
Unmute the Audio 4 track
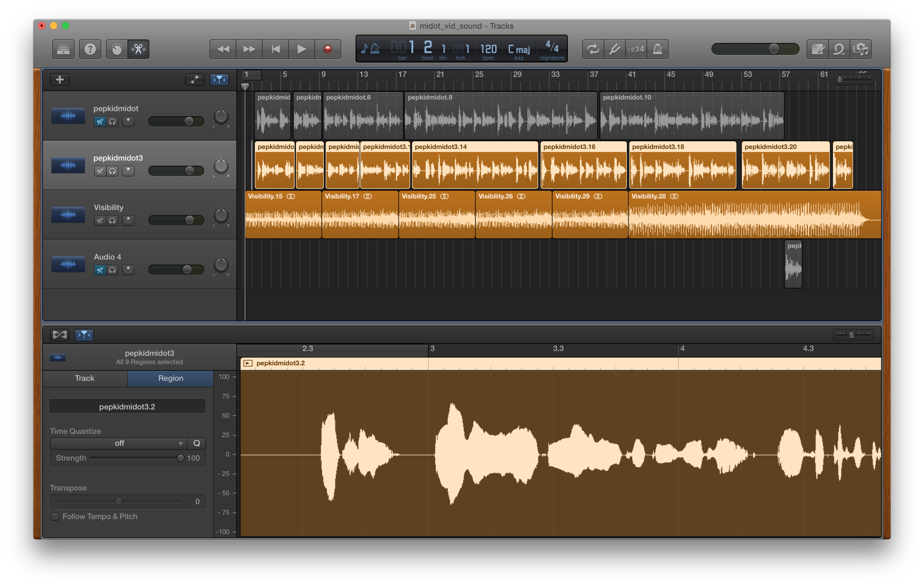click(x=100, y=270)
